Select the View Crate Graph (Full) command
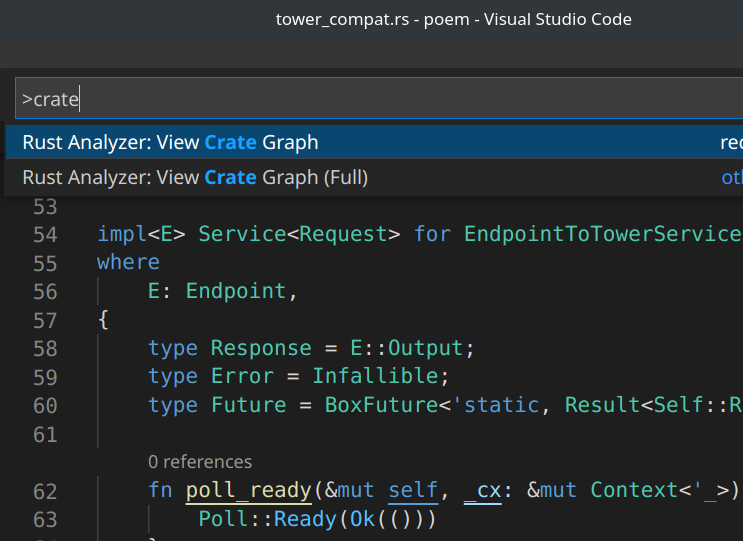Image resolution: width=743 pixels, height=541 pixels. pyautogui.click(x=195, y=177)
